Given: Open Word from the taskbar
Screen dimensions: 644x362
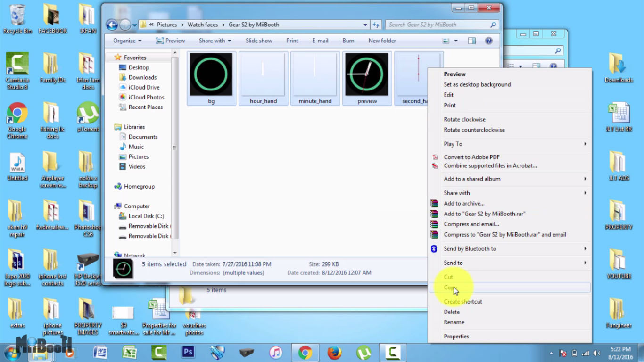Looking at the screenshot, I should [100, 353].
